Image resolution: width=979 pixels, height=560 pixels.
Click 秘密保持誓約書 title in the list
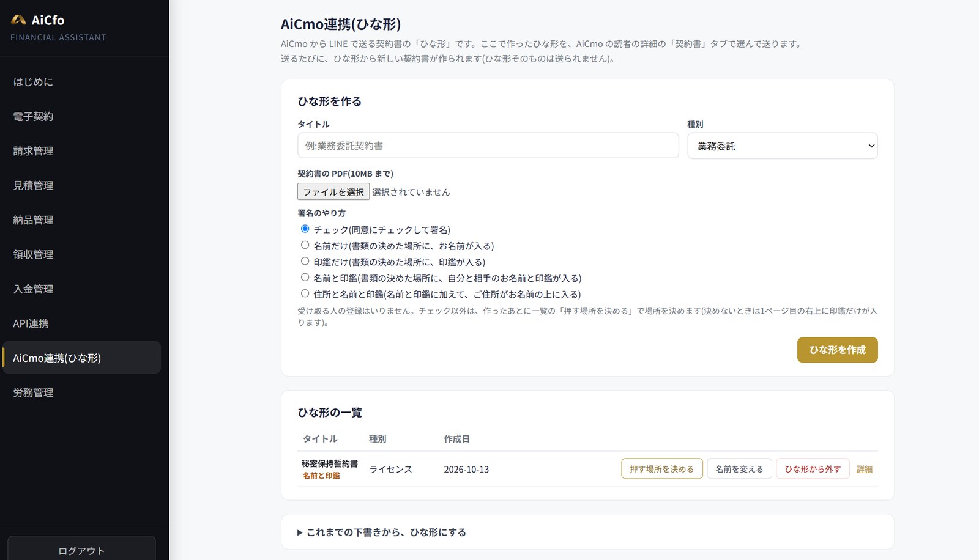(330, 463)
